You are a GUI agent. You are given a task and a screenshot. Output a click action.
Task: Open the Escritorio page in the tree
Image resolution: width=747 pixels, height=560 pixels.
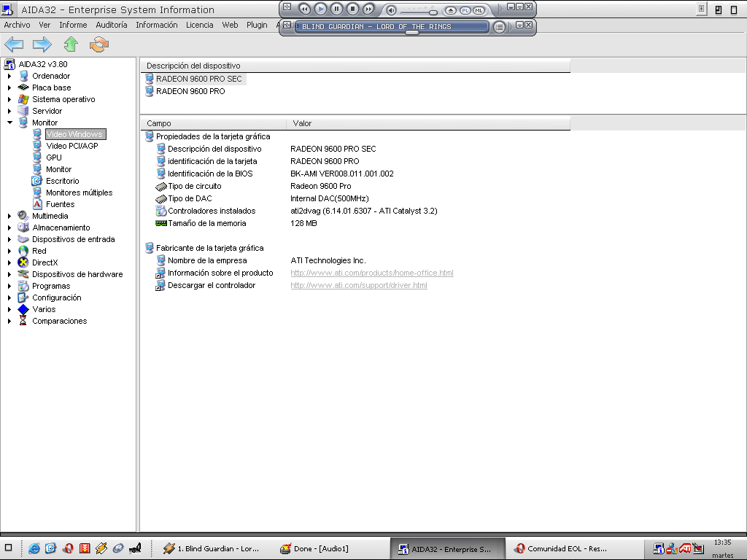click(63, 181)
